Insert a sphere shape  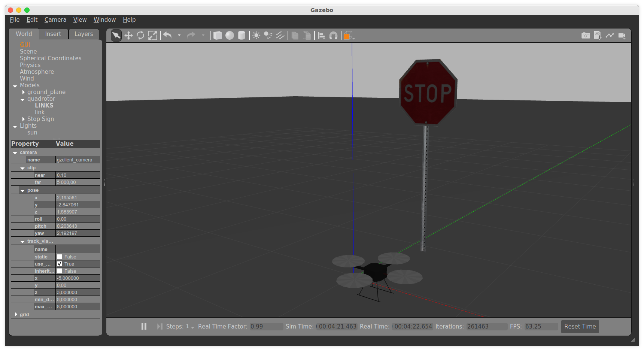point(230,36)
